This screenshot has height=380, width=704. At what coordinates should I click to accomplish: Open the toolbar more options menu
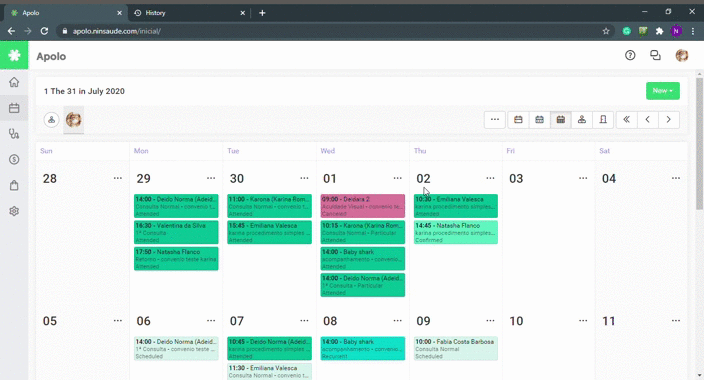click(x=495, y=119)
